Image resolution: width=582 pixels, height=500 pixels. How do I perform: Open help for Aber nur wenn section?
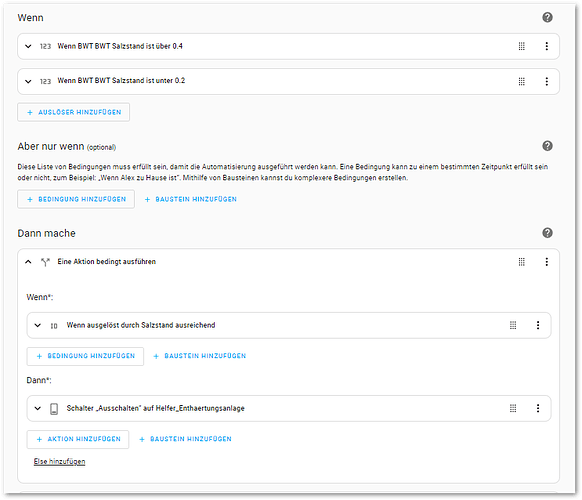[x=547, y=146]
